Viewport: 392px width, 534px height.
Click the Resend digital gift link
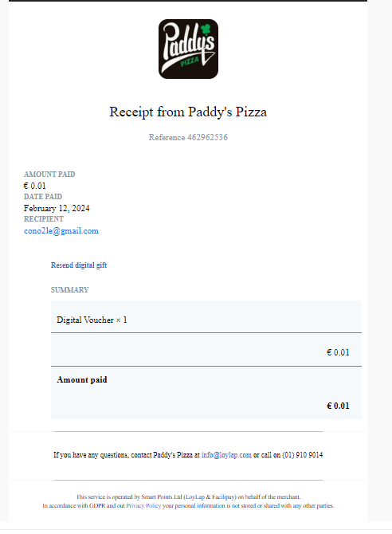tap(79, 265)
